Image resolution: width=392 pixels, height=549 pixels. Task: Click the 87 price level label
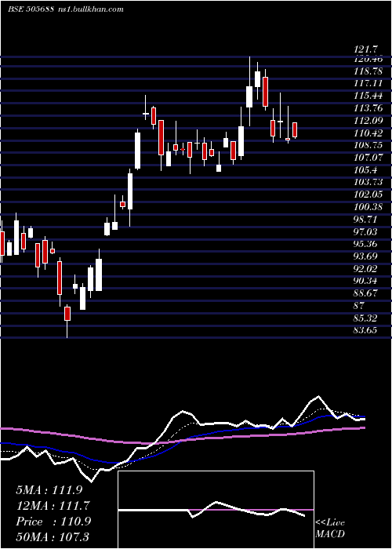click(360, 305)
